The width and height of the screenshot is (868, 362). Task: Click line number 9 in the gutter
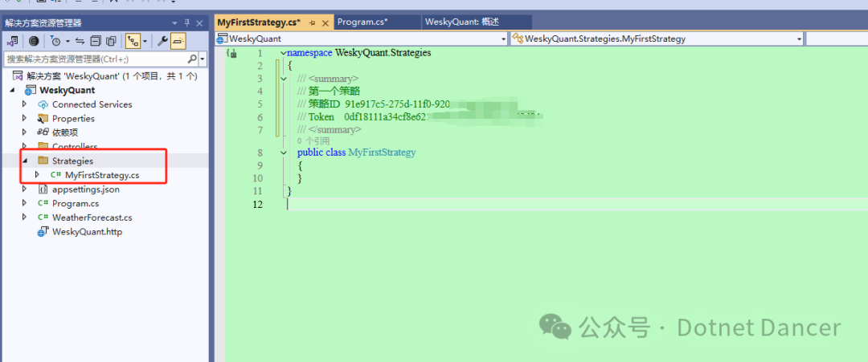pos(260,166)
